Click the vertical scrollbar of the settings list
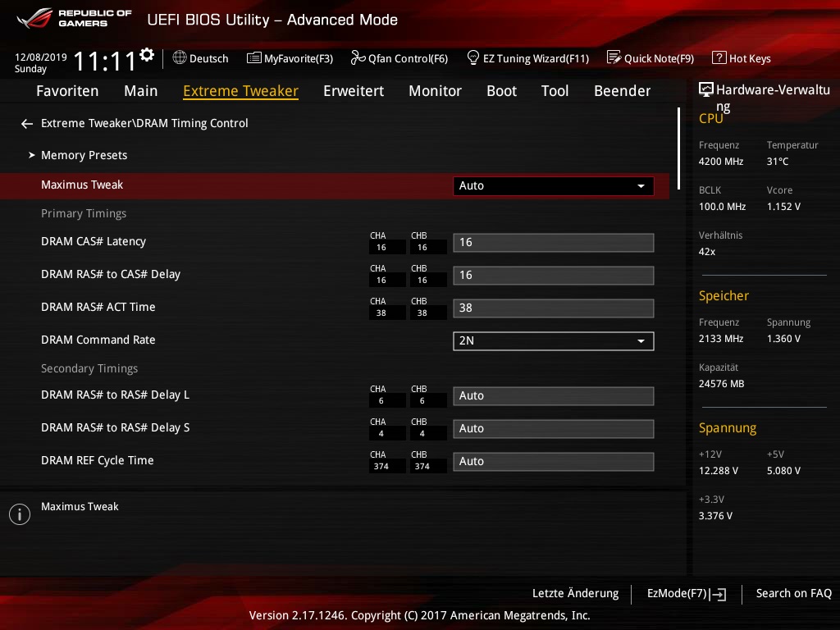840x630 pixels. pyautogui.click(x=678, y=148)
